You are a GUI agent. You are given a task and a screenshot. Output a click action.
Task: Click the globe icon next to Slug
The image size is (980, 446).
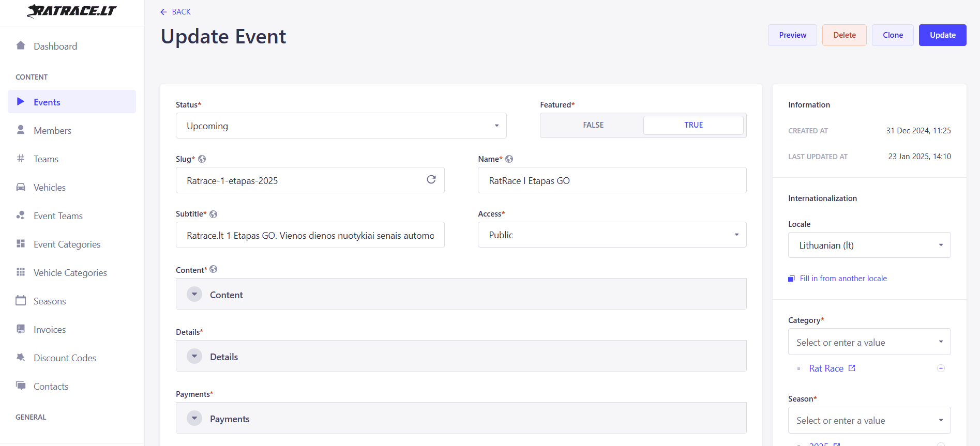click(x=202, y=159)
